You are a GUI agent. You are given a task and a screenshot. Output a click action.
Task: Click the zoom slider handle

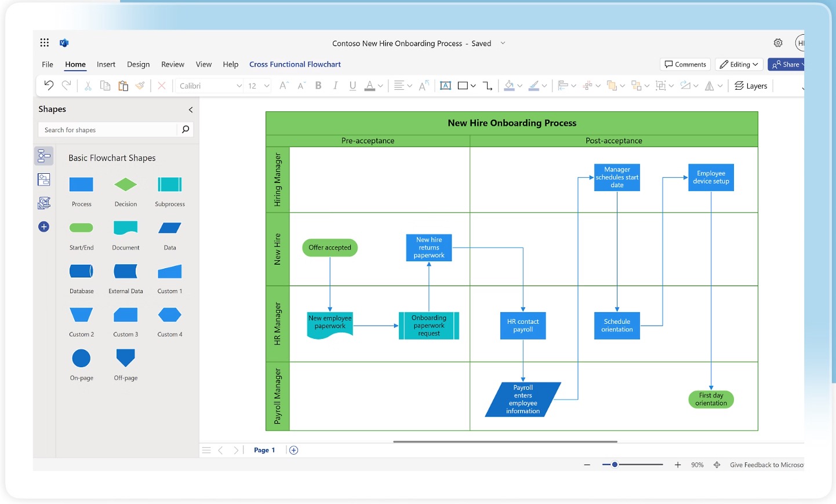click(x=615, y=465)
